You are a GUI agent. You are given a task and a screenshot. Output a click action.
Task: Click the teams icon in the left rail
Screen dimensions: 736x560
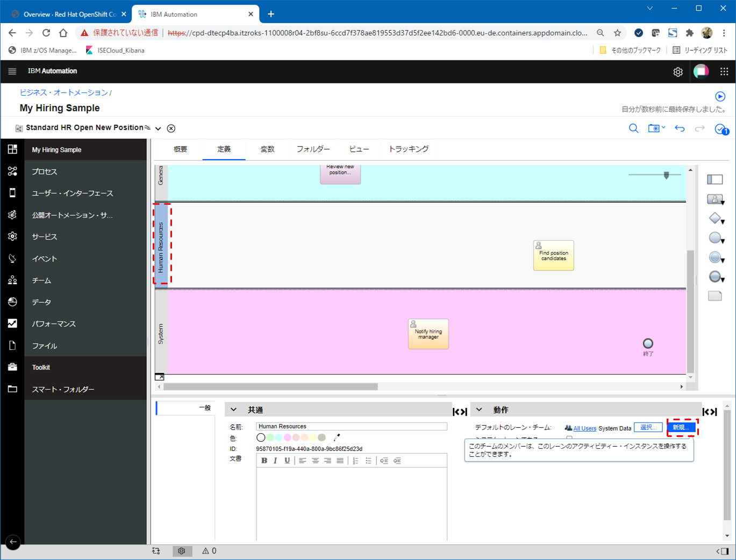pos(12,280)
